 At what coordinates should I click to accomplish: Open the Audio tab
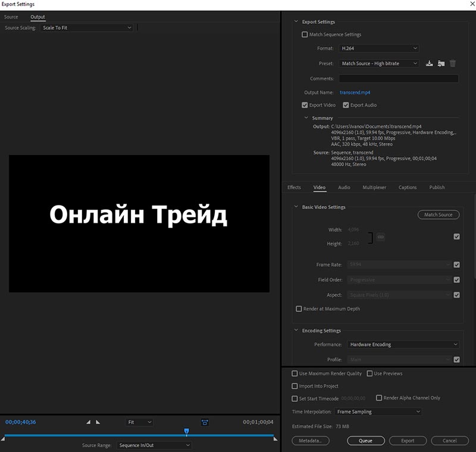tap(345, 187)
